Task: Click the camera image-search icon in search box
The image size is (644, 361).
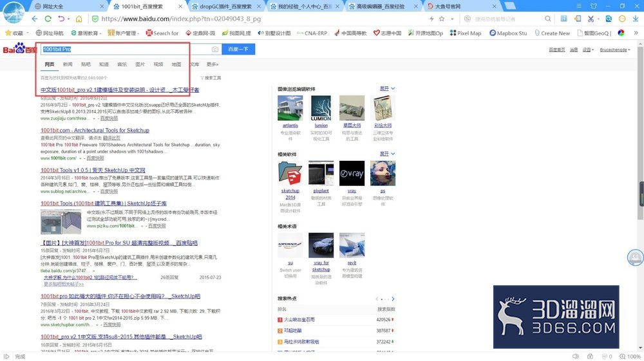Action: (215, 49)
